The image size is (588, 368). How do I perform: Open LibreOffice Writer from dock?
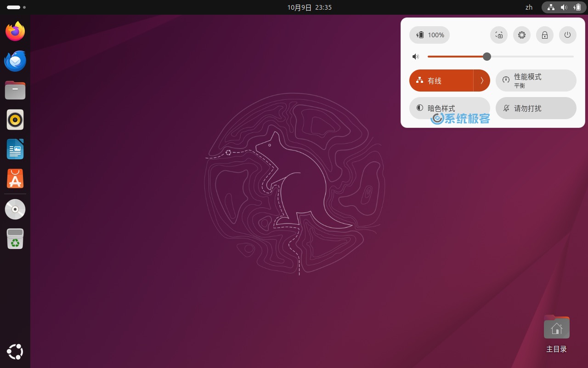click(15, 149)
